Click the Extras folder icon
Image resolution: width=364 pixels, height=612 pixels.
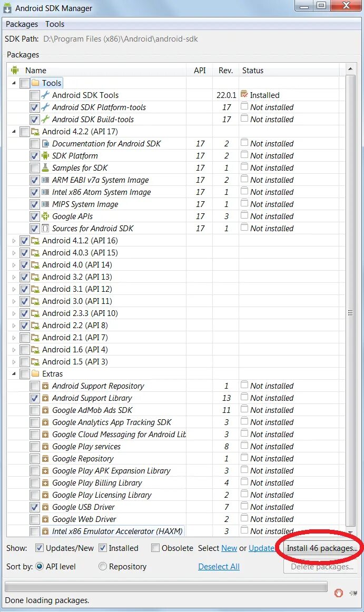point(35,373)
